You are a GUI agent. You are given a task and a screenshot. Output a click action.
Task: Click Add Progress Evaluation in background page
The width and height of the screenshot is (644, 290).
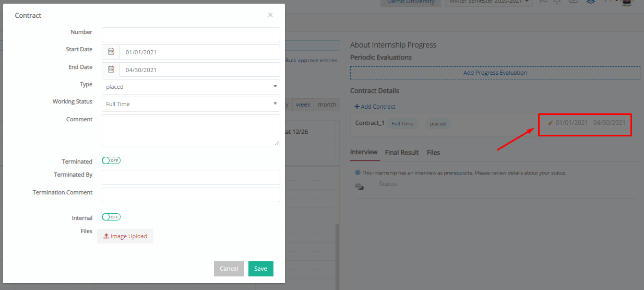[x=495, y=73]
